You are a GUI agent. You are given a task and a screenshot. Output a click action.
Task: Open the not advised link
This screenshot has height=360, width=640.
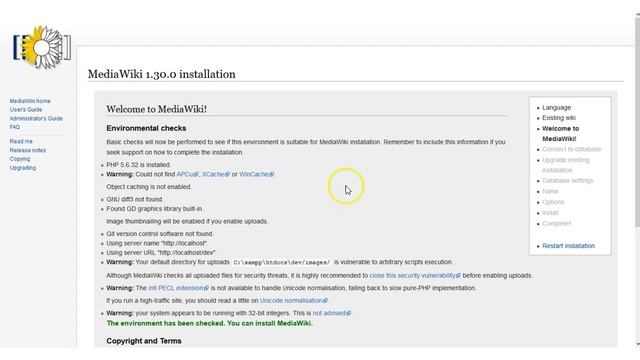[x=331, y=313]
